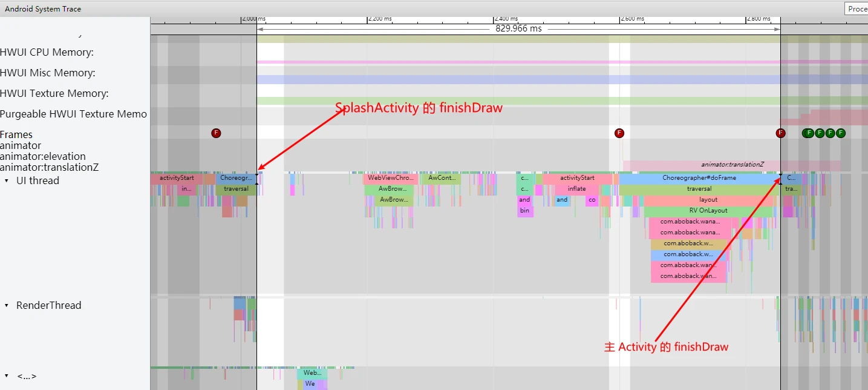Select the leftmost red frame marker
Viewport: 868px width, 390px height.
click(x=216, y=133)
